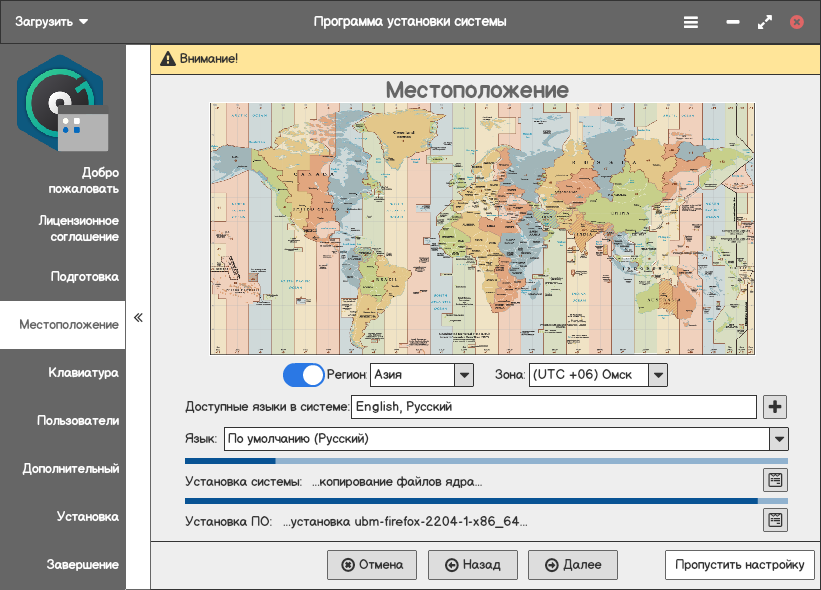The height and width of the screenshot is (590, 821).
Task: Click the plus icon to add language
Action: coord(775,407)
